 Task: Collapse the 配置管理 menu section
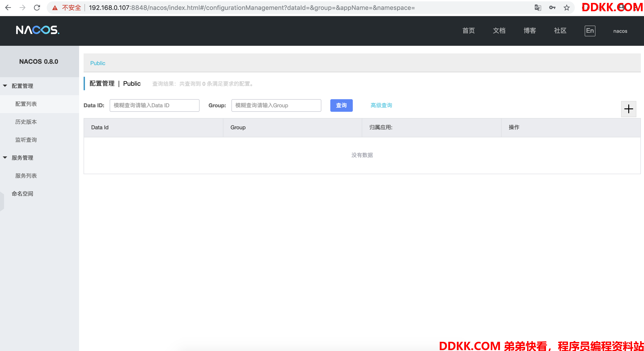click(5, 86)
